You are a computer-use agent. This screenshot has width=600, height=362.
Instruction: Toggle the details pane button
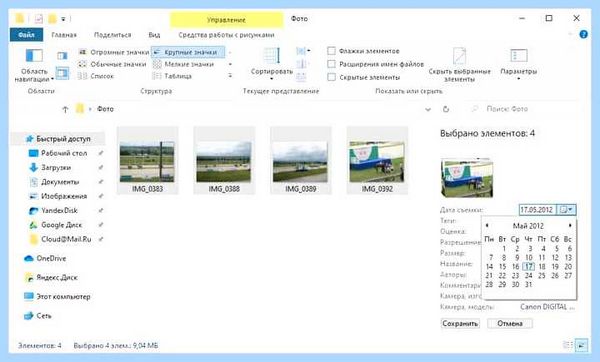[x=62, y=73]
